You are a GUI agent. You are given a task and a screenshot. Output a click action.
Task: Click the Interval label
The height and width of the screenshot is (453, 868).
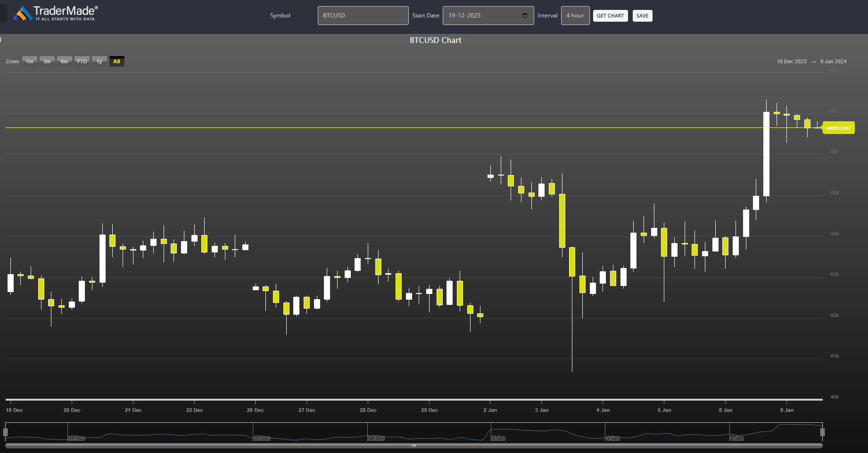547,16
